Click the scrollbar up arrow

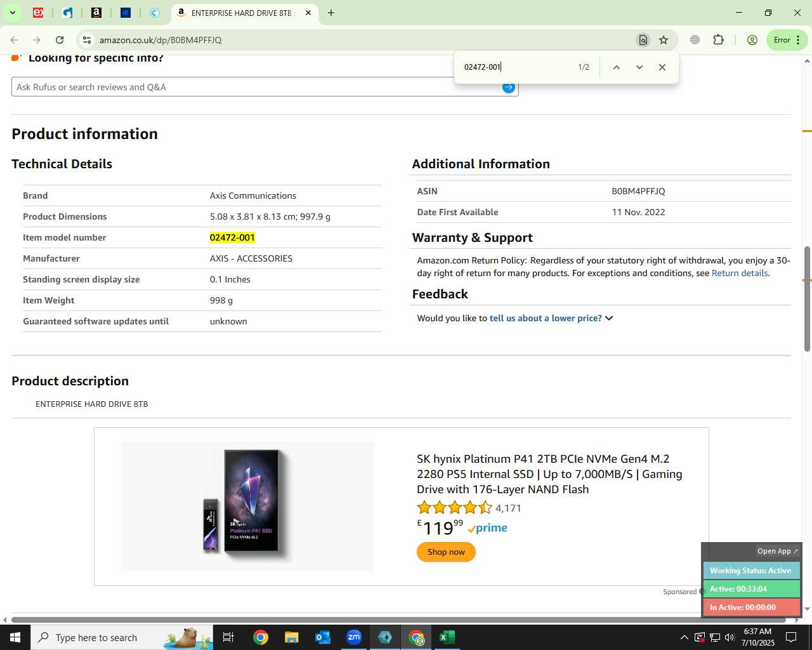click(807, 61)
